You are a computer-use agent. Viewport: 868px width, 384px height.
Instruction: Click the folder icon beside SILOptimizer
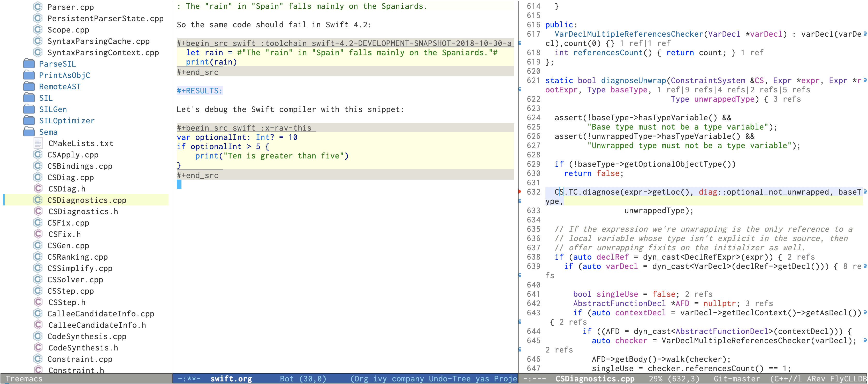(29, 121)
